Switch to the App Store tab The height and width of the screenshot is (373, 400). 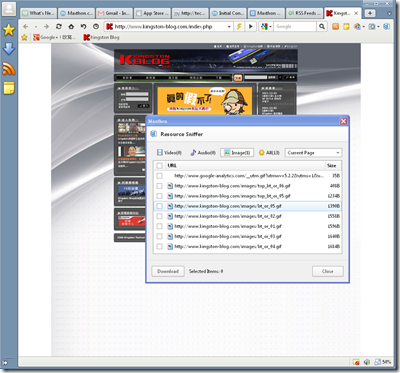152,13
